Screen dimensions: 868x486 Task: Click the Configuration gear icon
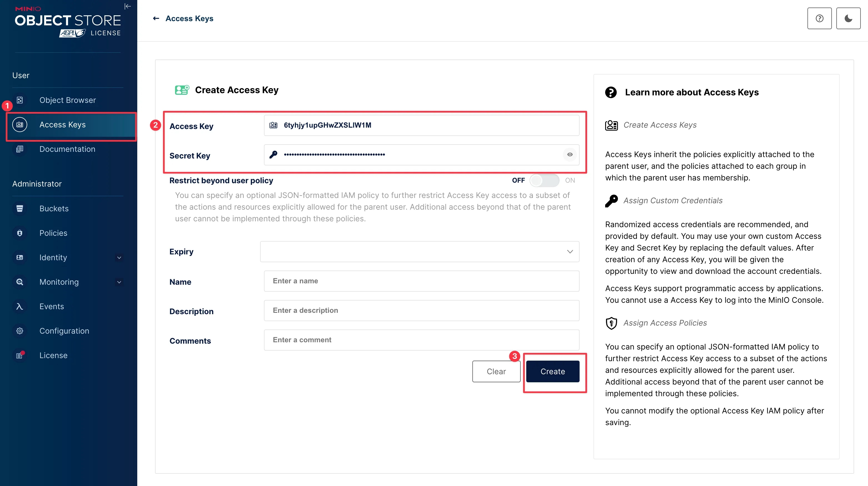20,331
